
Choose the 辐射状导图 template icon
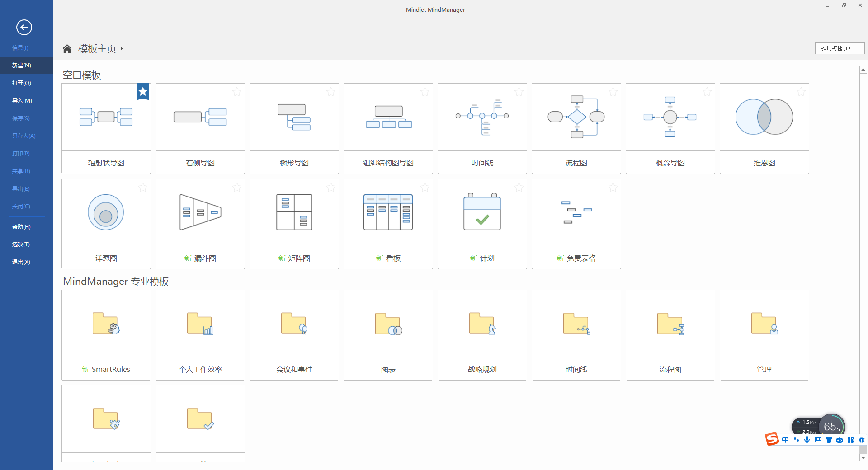[106, 117]
